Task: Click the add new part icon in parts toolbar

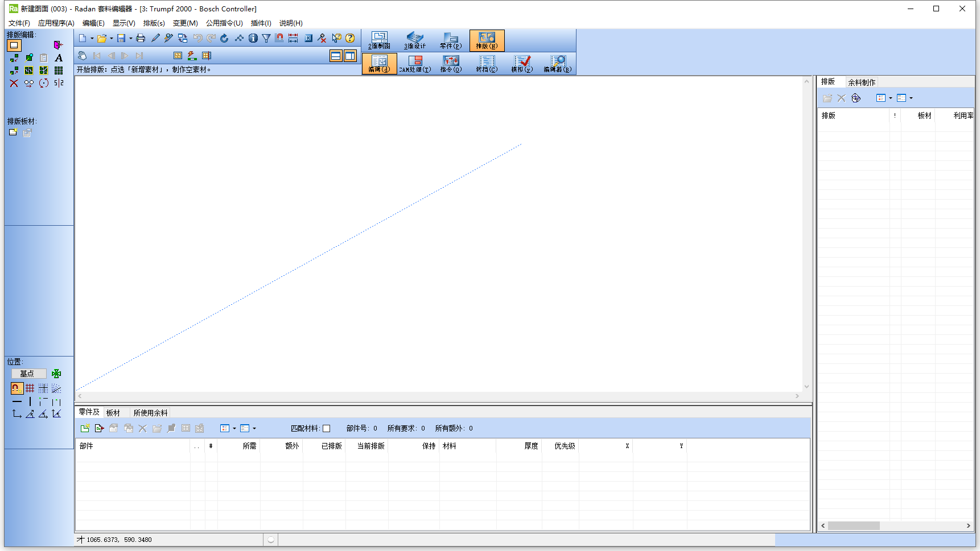Action: (85, 428)
